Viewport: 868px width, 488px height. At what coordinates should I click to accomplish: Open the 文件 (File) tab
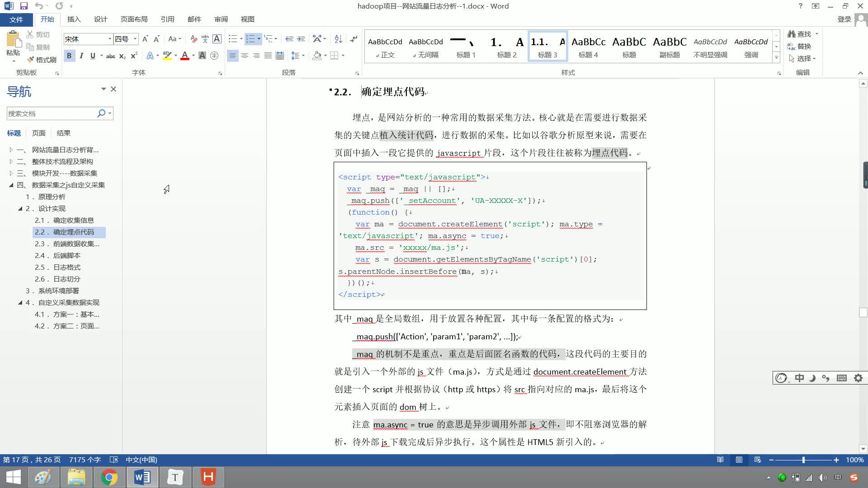[16, 19]
